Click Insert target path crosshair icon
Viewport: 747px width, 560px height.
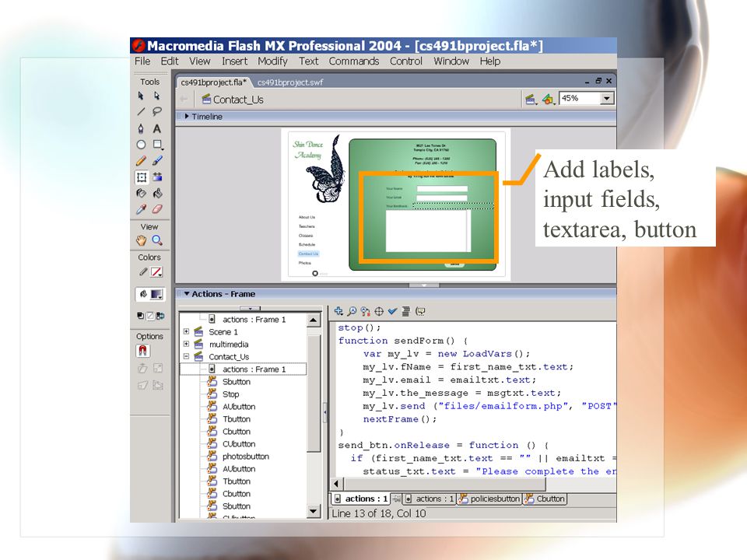click(379, 311)
